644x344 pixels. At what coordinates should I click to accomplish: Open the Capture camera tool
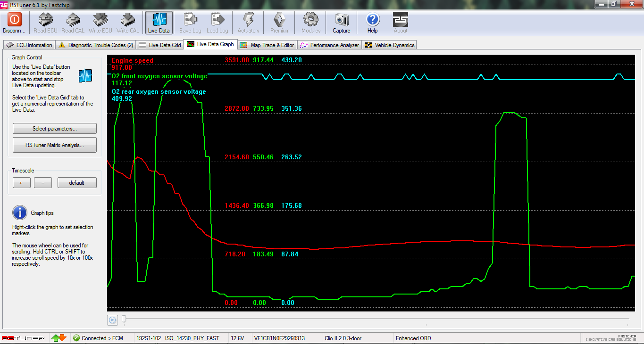coord(341,20)
